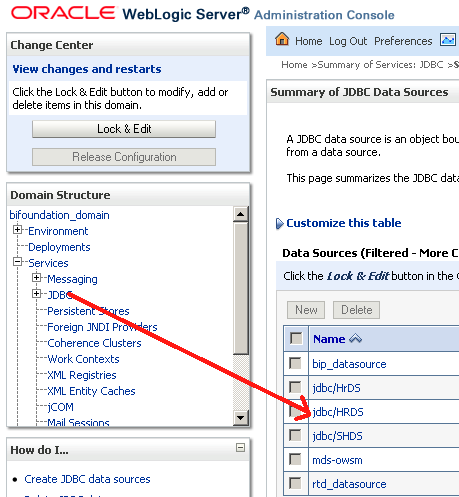Select Foreign JNDI Providers tree item
The image size is (459, 497).
[x=102, y=327]
